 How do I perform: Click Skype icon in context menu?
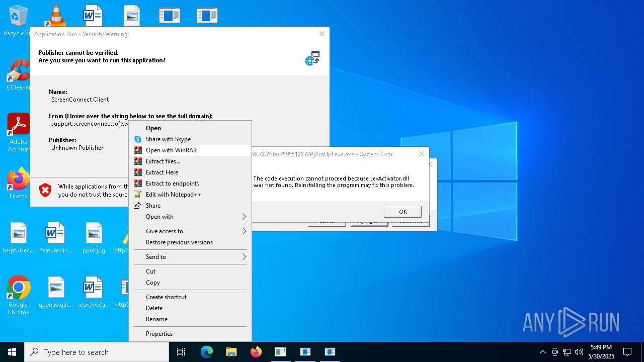pos(137,139)
